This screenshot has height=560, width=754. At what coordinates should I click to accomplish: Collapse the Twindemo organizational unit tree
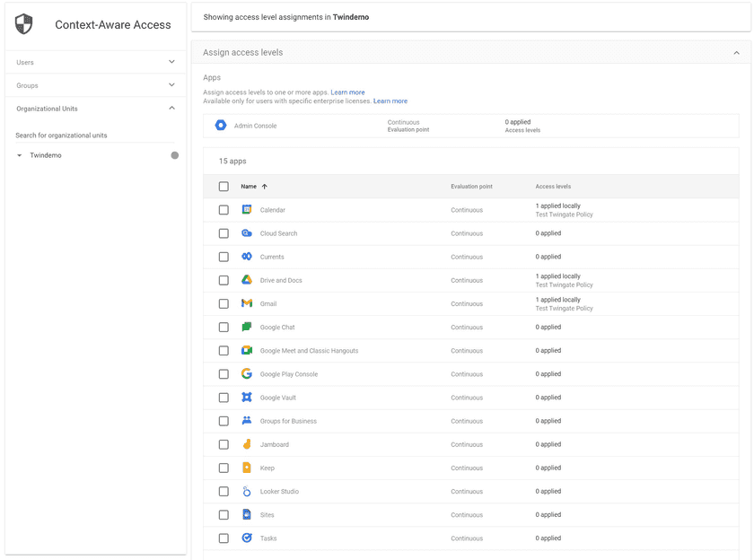20,156
